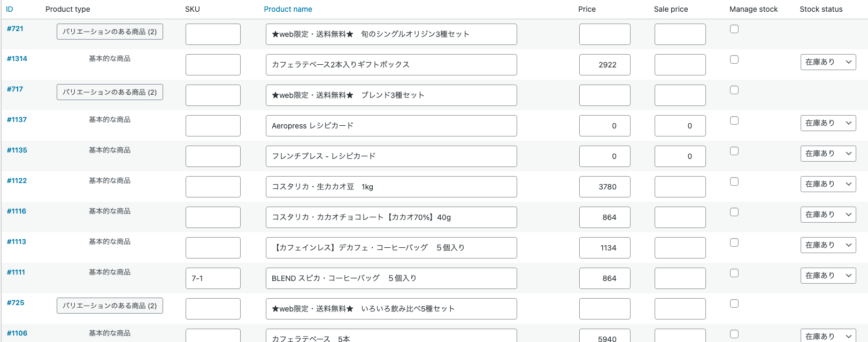Click Price field showing 3780

604,187
